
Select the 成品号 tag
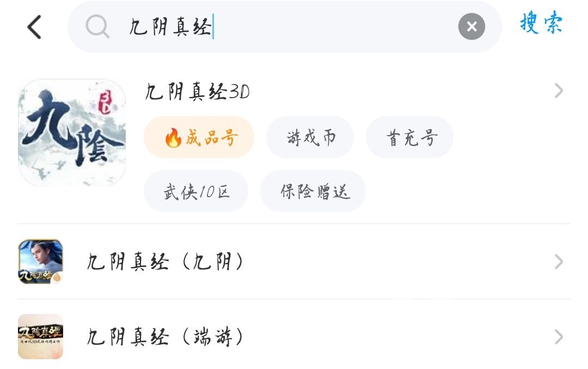(199, 137)
